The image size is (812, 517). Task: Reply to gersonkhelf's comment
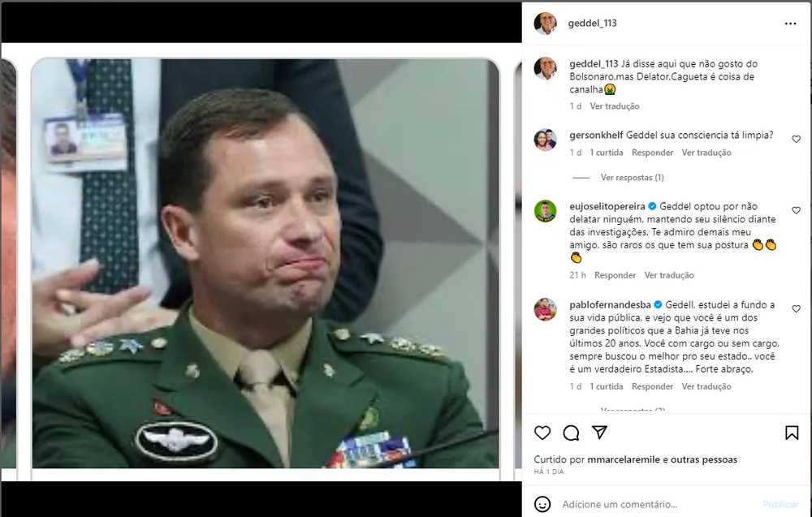(652, 153)
